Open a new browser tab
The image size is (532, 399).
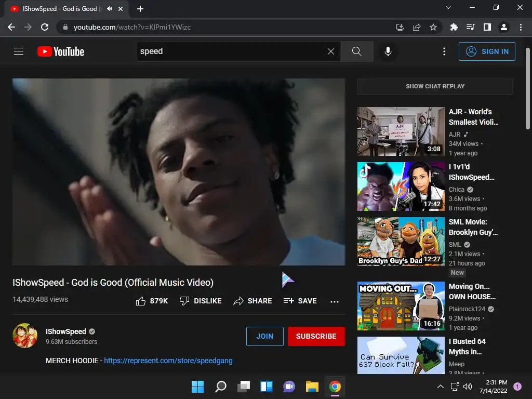140,9
